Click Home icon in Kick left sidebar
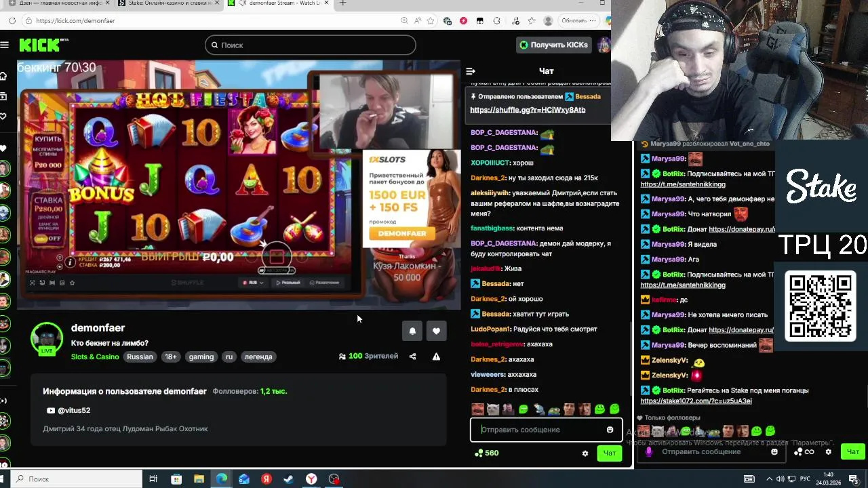Image resolution: width=868 pixels, height=488 pixels. 3,76
